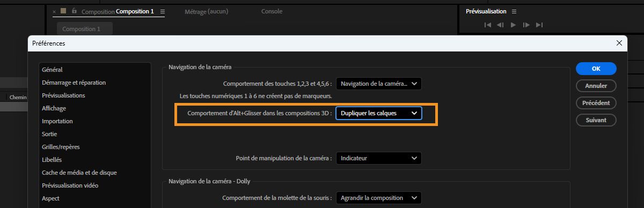
Task: Step forward one frame in Prévisualisation
Action: pos(526,25)
